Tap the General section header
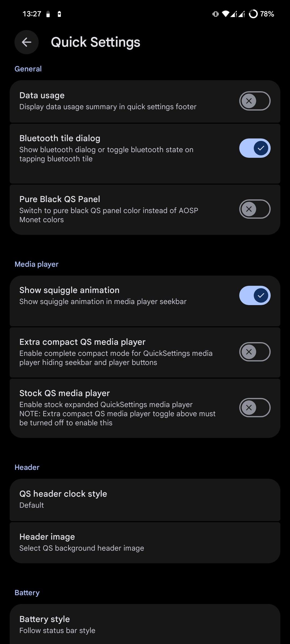Viewport: 290px width, 644px height. 28,69
